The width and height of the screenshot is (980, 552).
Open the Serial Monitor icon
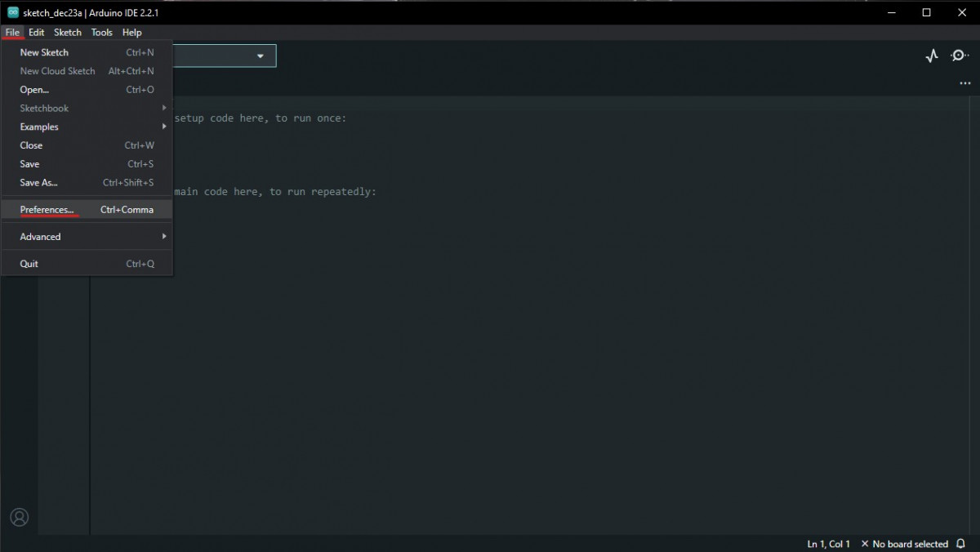960,56
